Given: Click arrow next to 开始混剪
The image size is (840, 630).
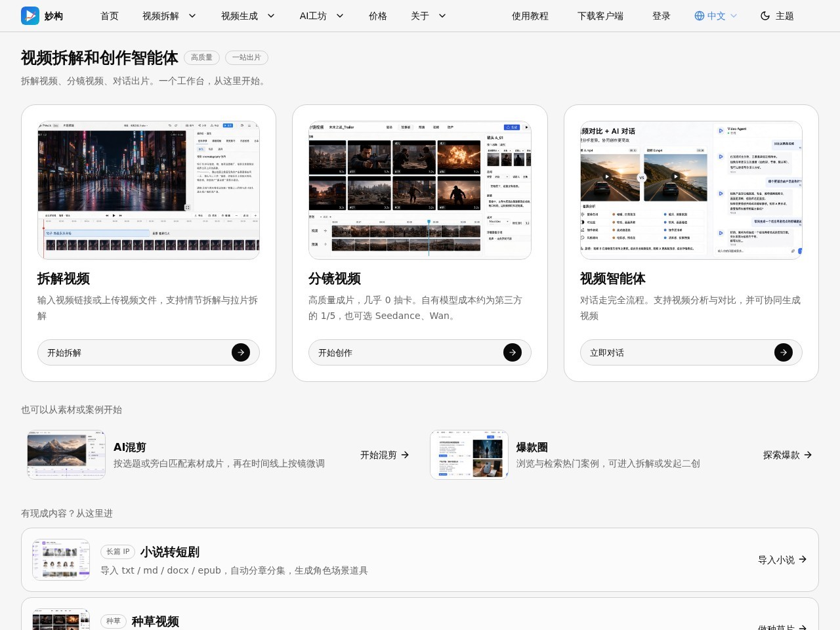Looking at the screenshot, I should click(405, 455).
